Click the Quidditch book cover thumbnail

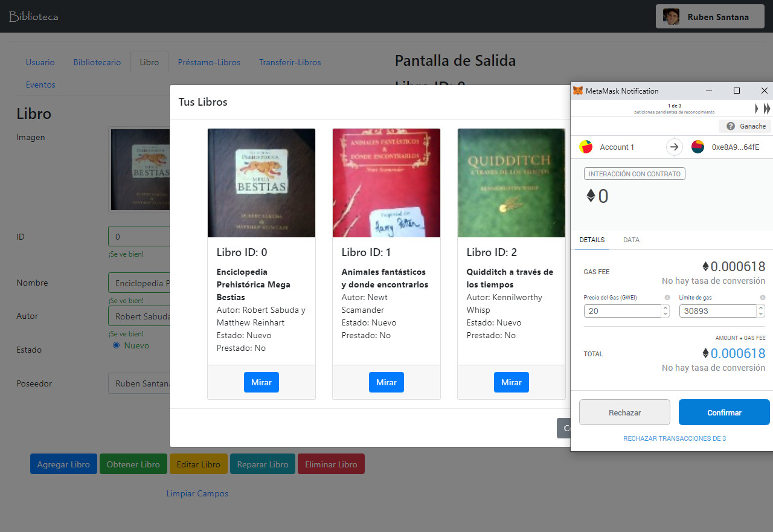tap(511, 182)
